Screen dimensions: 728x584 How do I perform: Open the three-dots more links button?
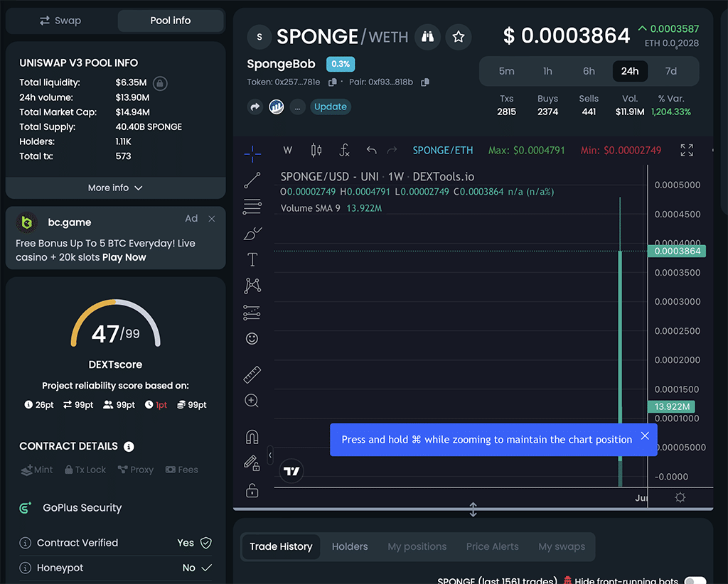click(297, 107)
